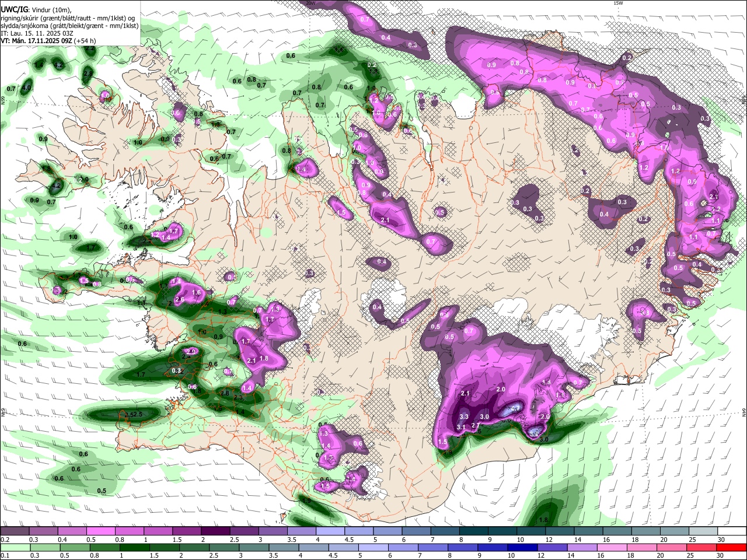The image size is (747, 560).
Task: Click the "0.1" label in the rain legend
Action: point(5,555)
